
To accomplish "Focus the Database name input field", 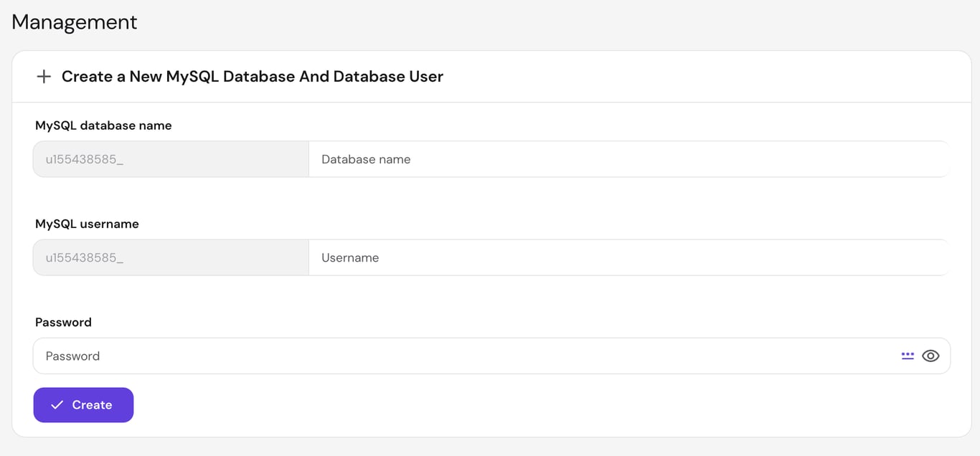I will [x=629, y=159].
